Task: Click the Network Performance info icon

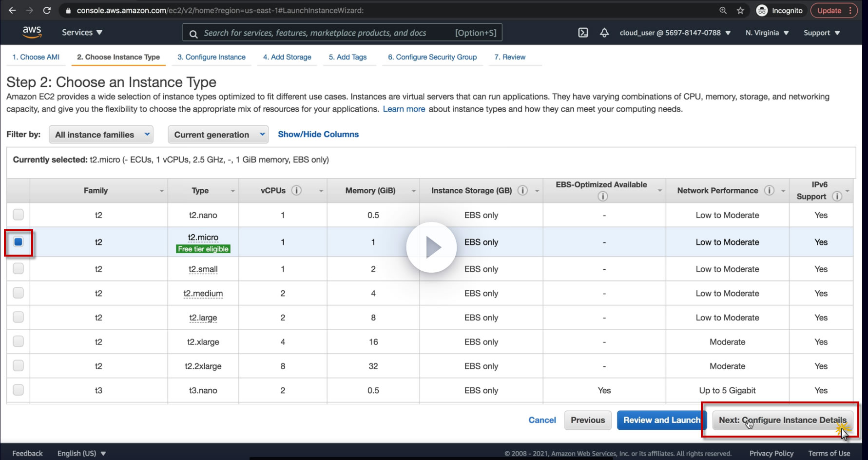Action: [769, 191]
